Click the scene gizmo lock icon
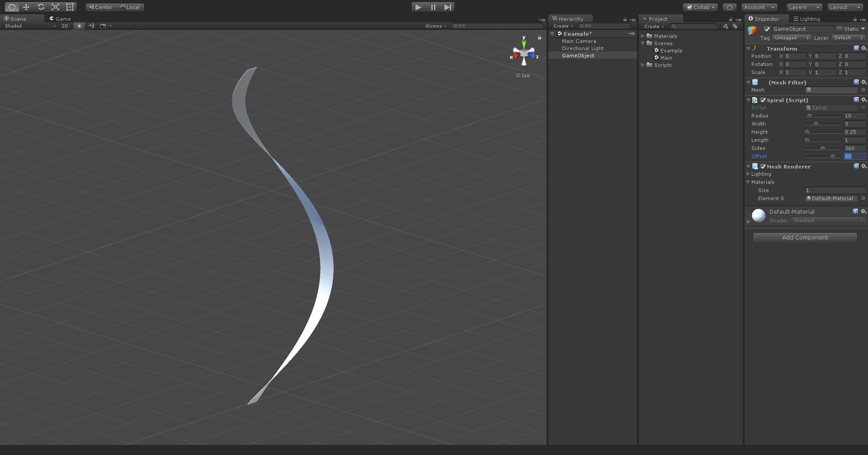Screen dimensions: 868x455 click(x=539, y=38)
